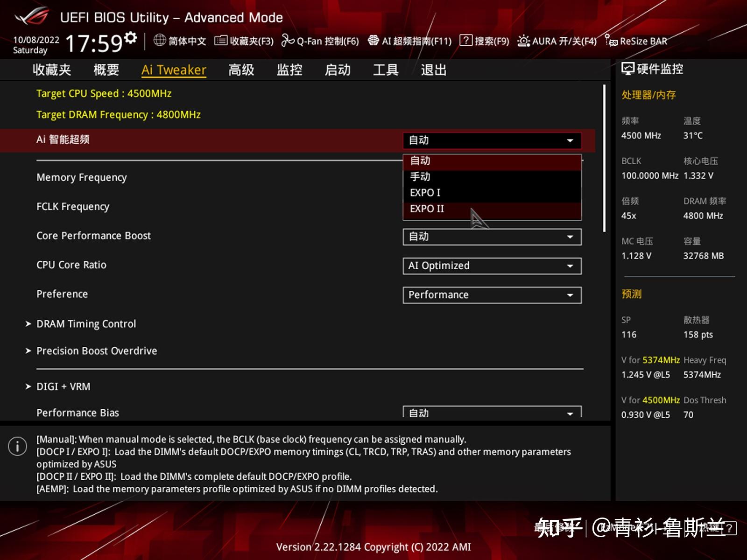The image size is (747, 560).
Task: Click the globe language icon
Action: click(160, 41)
